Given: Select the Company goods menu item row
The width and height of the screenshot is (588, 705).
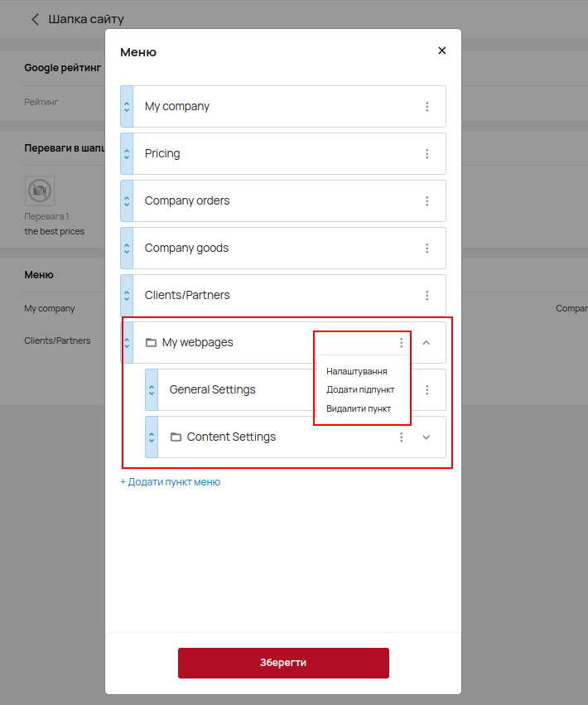Looking at the screenshot, I should [283, 249].
